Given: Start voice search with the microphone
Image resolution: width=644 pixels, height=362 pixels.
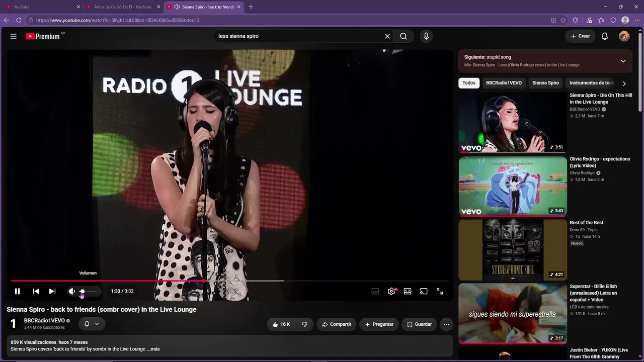Looking at the screenshot, I should 426,36.
